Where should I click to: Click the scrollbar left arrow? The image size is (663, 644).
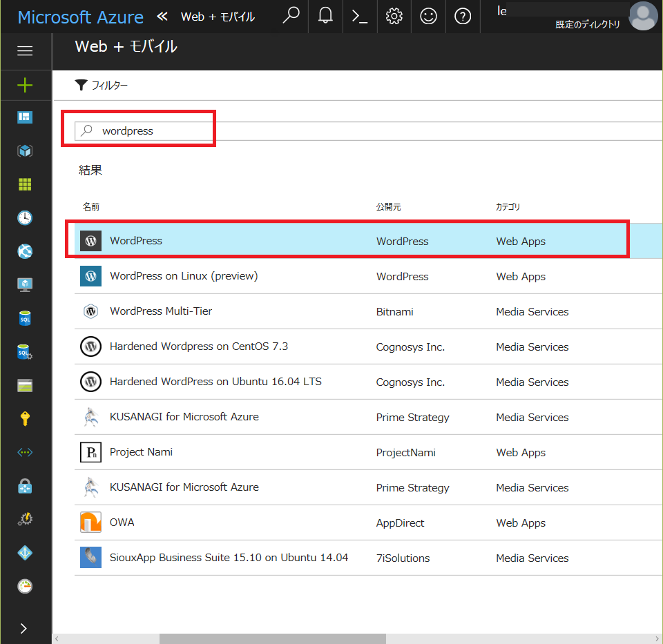[57, 638]
